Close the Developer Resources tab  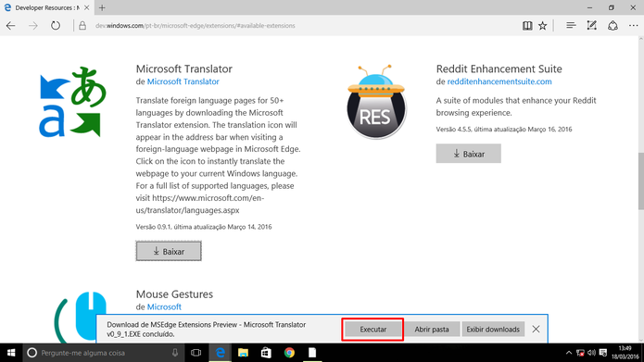(87, 7)
